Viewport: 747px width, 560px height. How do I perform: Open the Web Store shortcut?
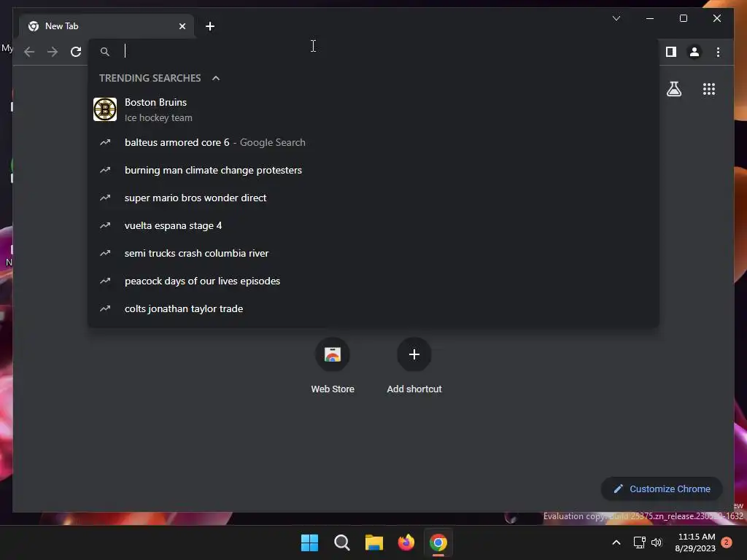pos(333,365)
